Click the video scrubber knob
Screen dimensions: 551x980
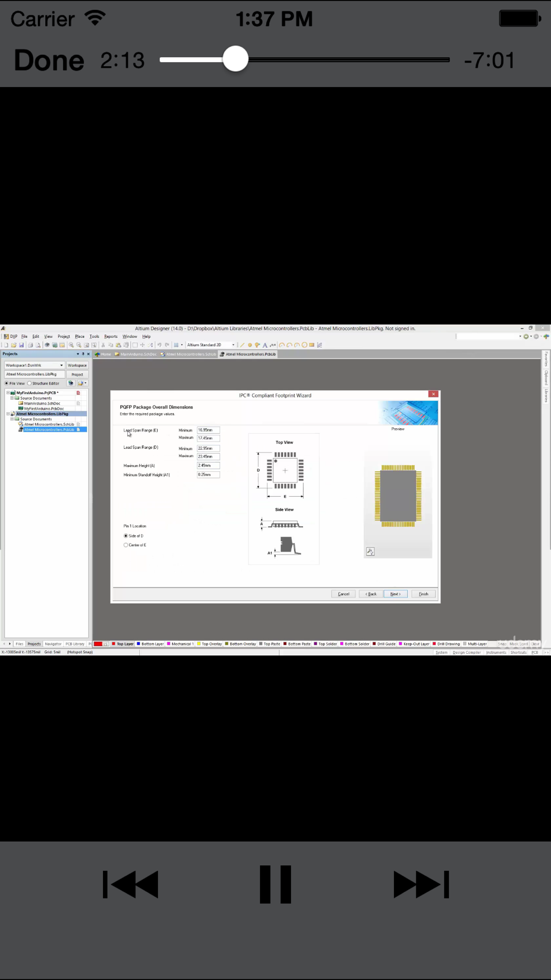236,59
